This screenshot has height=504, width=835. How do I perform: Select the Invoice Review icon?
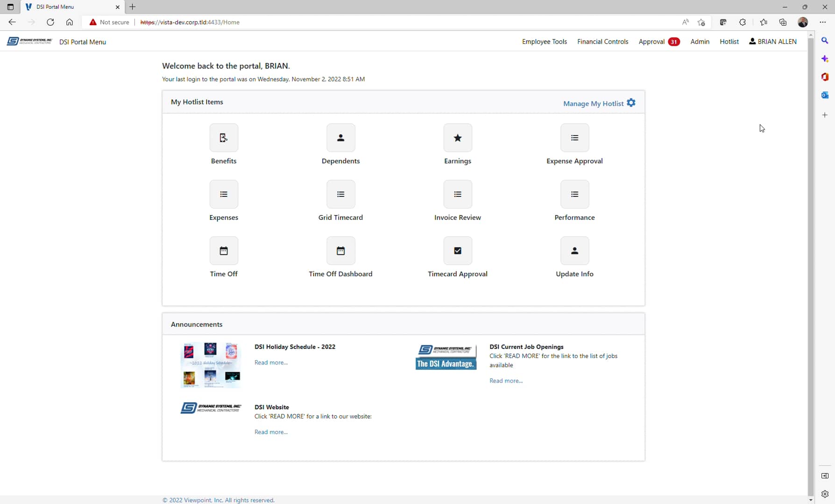click(x=458, y=194)
